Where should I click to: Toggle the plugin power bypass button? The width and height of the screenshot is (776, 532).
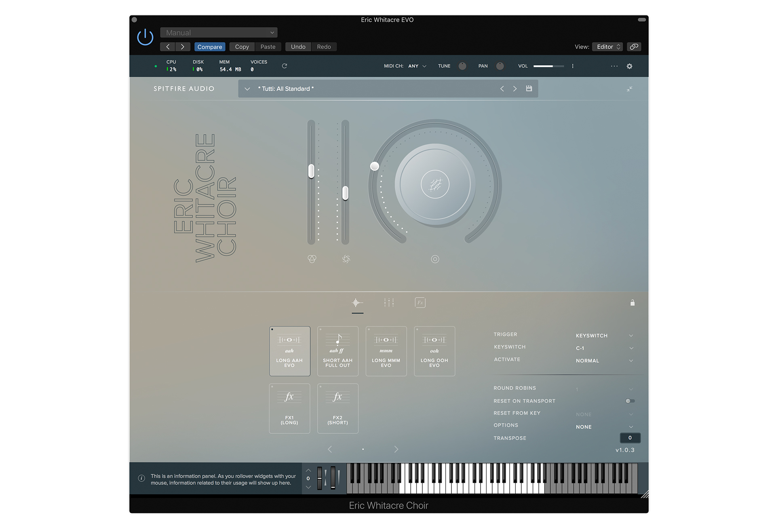click(x=145, y=37)
